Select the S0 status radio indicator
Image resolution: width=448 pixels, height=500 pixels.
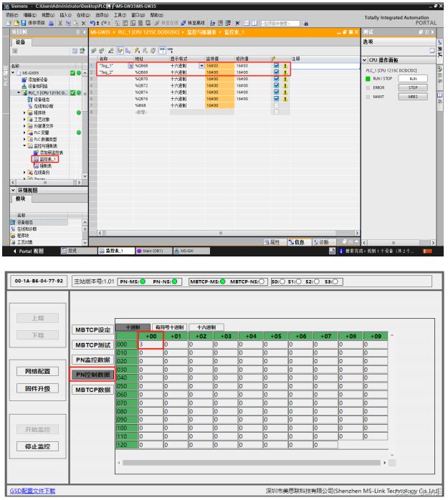(x=282, y=282)
